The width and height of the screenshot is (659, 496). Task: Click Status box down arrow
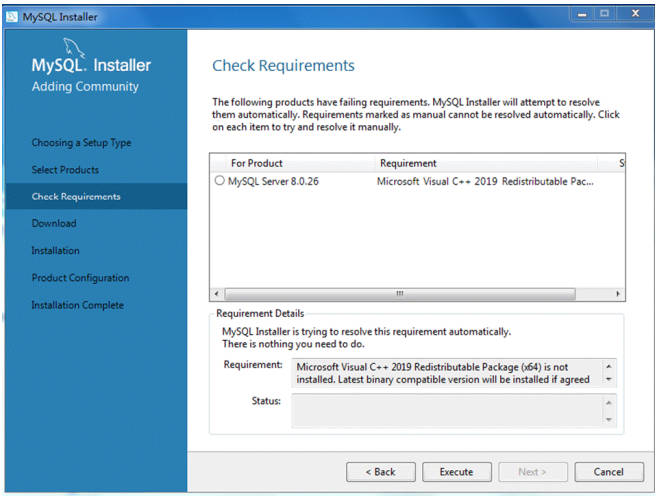609,419
